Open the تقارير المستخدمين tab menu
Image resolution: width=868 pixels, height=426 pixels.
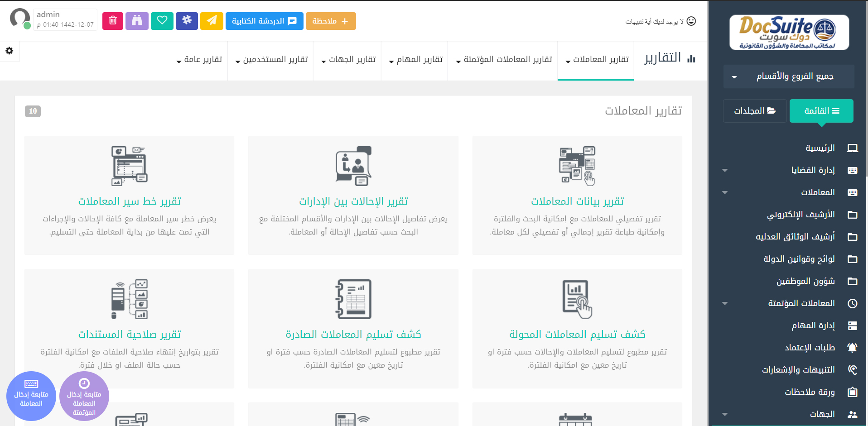pos(271,60)
